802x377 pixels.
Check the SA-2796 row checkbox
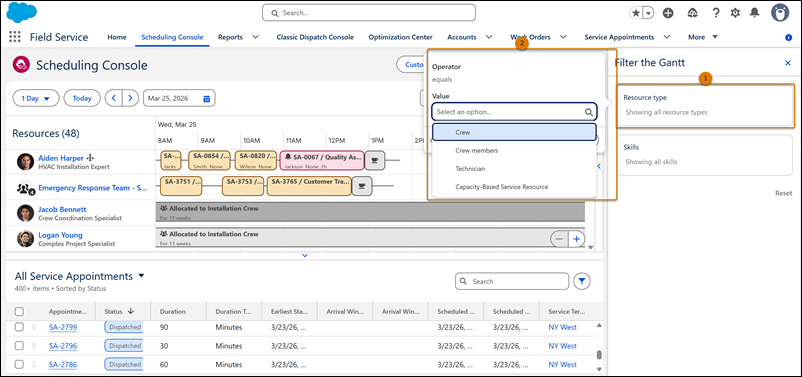click(x=19, y=346)
